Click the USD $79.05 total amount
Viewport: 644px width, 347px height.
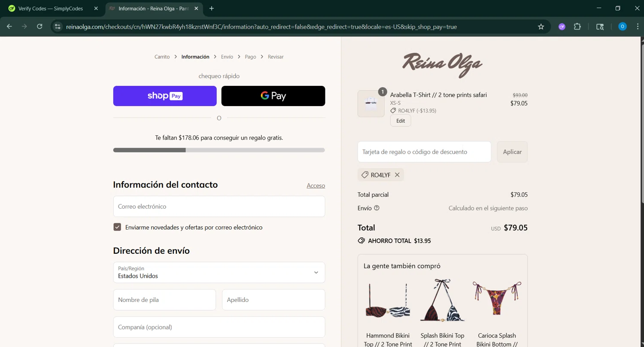tap(509, 228)
